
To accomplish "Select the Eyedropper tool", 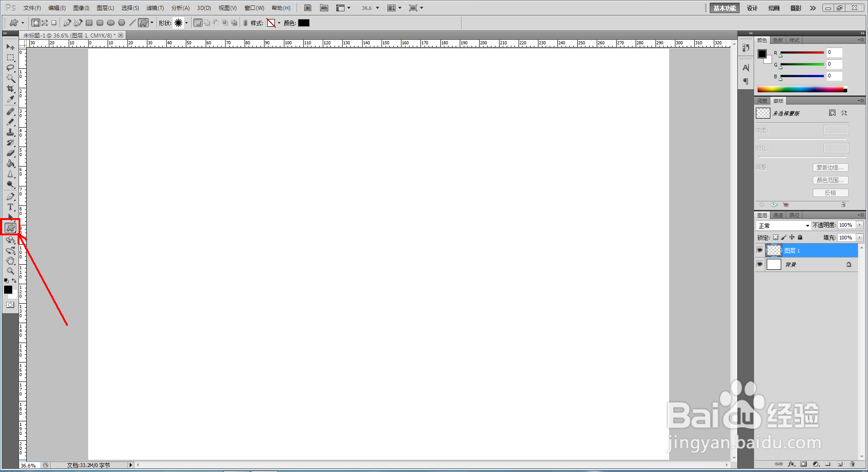I will [x=10, y=99].
